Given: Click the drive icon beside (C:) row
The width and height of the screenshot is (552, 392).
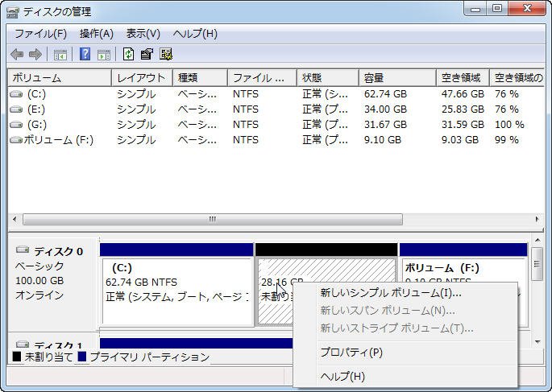Looking at the screenshot, I should pyautogui.click(x=16, y=94).
